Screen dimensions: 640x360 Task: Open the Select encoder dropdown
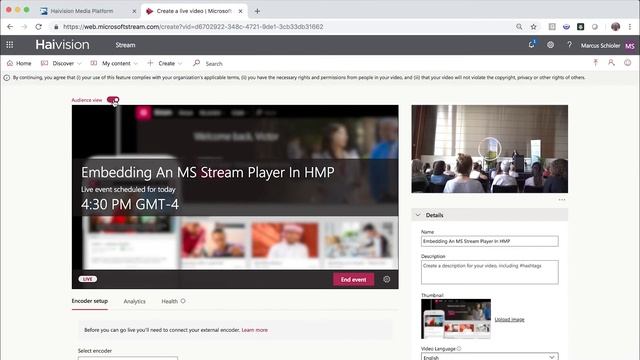click(x=128, y=358)
